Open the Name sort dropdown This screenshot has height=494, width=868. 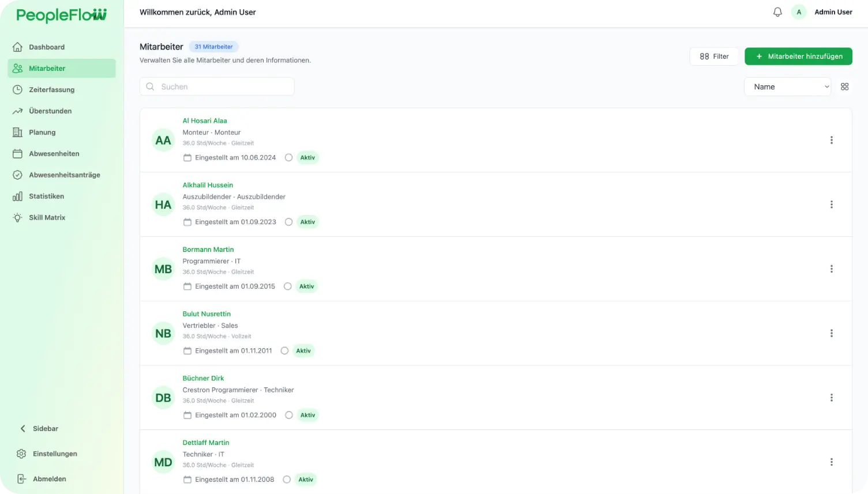pyautogui.click(x=787, y=86)
